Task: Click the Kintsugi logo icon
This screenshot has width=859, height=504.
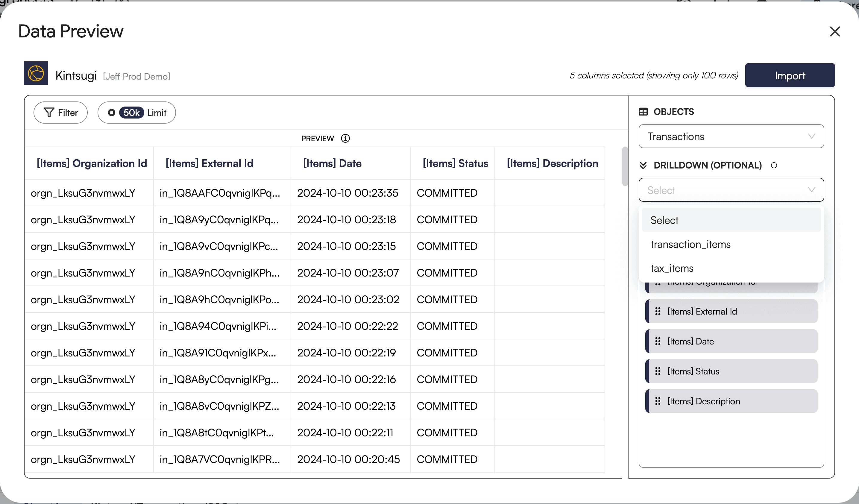Action: pyautogui.click(x=36, y=73)
